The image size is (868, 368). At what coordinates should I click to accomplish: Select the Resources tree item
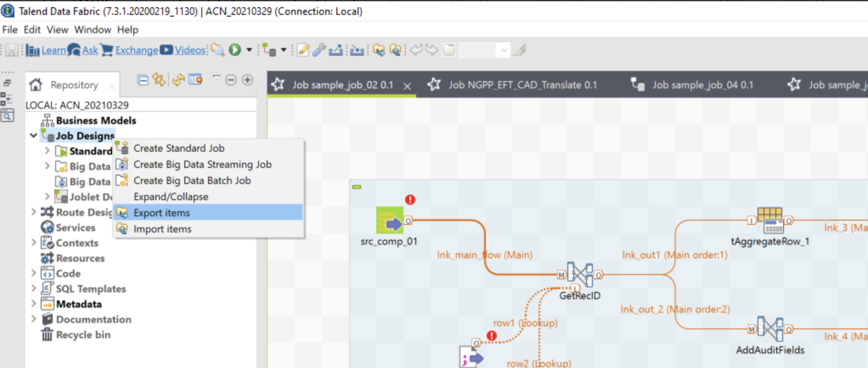tap(80, 258)
